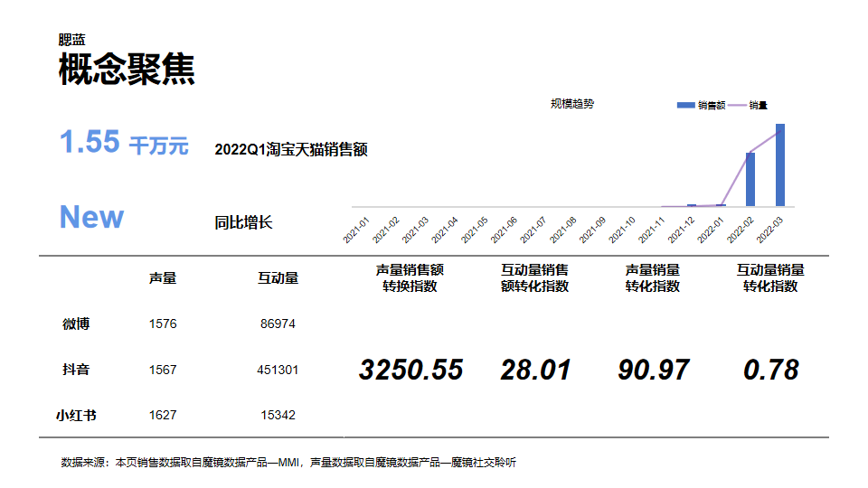Select the 声量销量转化指数 header

[653, 278]
